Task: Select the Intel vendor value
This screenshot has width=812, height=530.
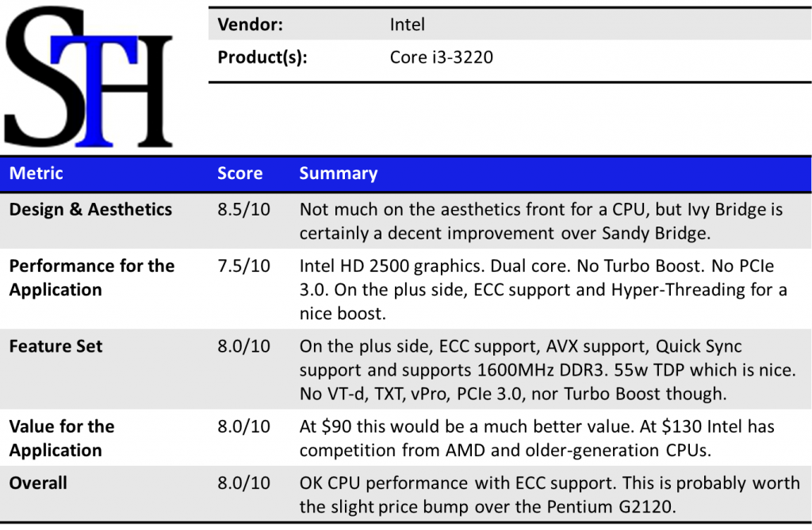Action: [407, 25]
